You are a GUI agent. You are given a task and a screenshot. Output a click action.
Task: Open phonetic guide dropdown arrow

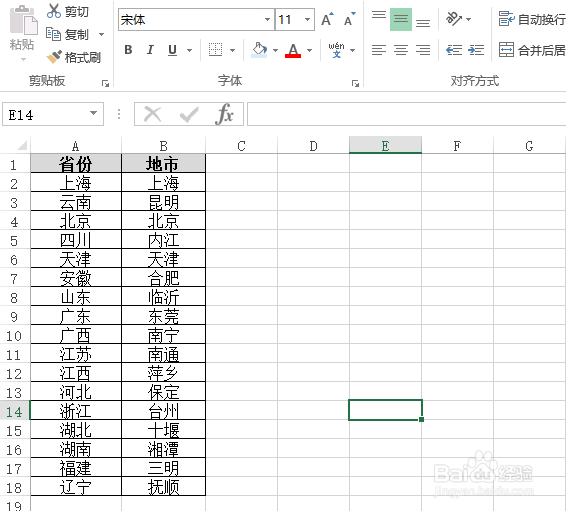(x=353, y=50)
